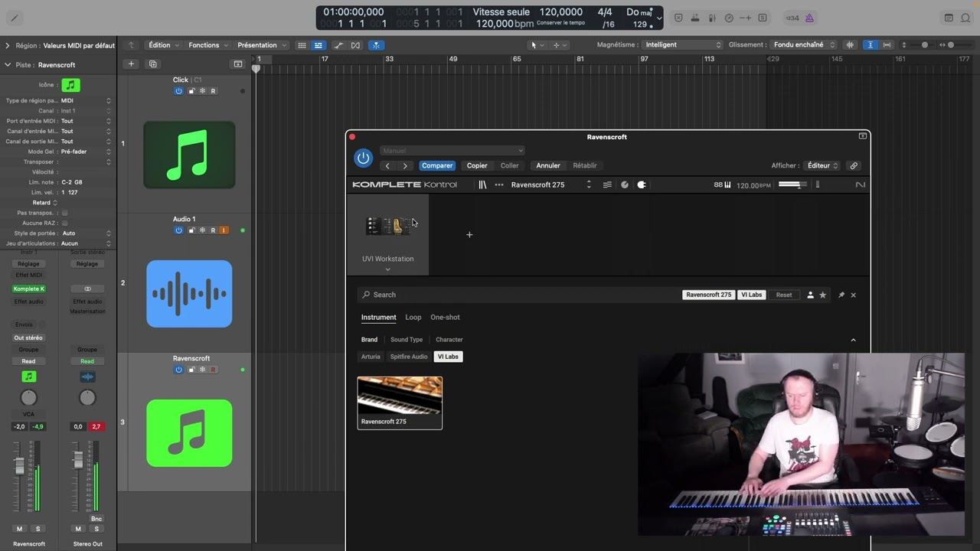Click the Copier button
Image resolution: width=980 pixels, height=551 pixels.
tap(477, 165)
